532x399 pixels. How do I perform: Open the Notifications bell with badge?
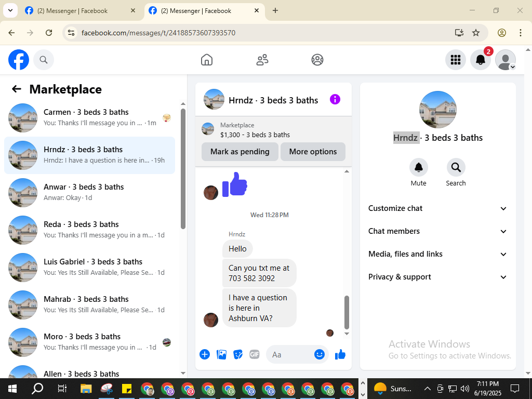[x=481, y=60]
